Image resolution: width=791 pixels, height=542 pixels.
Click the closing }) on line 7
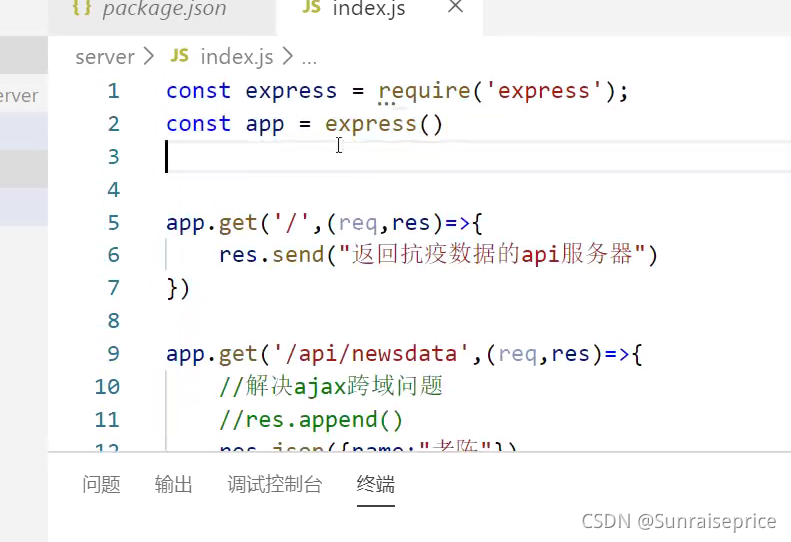pos(178,289)
